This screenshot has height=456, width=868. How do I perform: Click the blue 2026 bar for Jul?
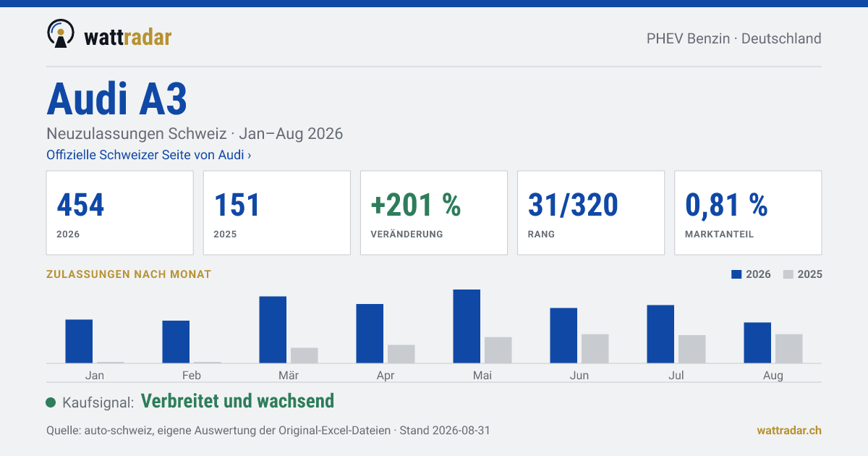point(660,334)
